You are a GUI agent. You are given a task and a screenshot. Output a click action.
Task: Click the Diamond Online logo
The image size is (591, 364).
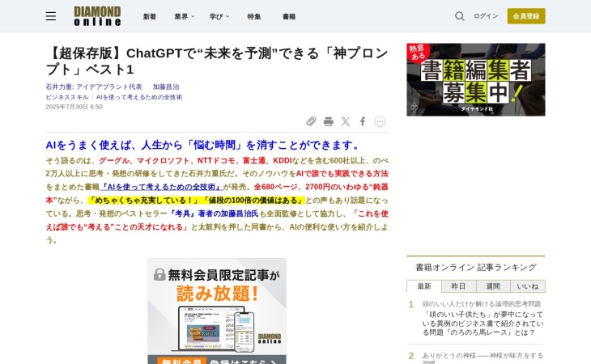(x=97, y=16)
